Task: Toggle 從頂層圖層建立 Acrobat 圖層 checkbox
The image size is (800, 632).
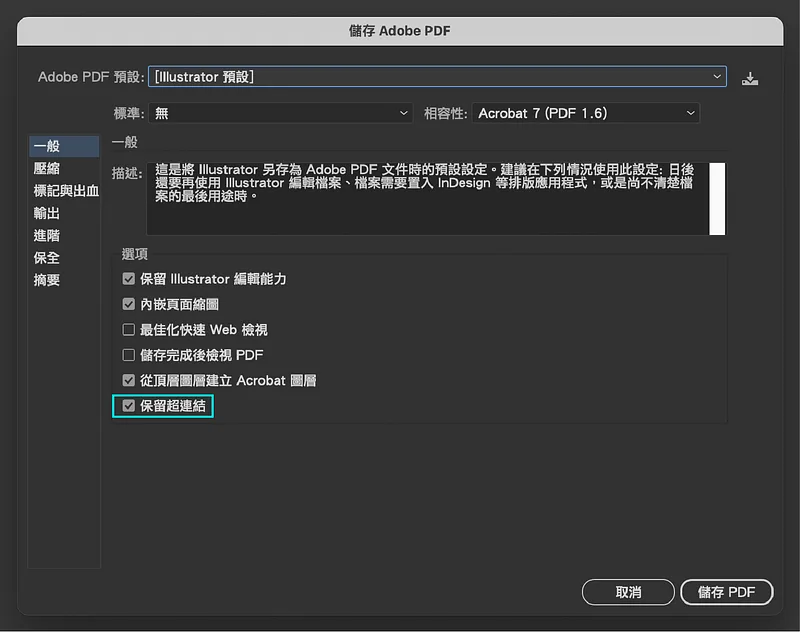Action: [x=129, y=380]
